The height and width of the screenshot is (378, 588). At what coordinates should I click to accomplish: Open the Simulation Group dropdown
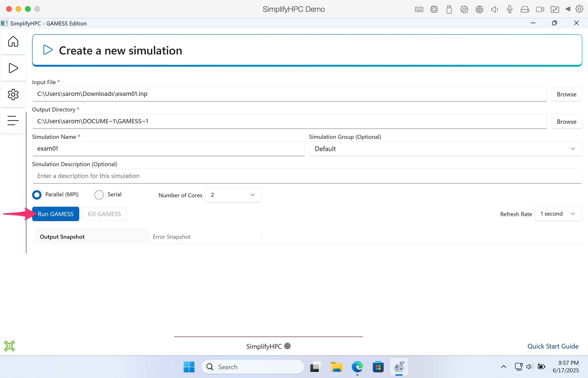(445, 149)
